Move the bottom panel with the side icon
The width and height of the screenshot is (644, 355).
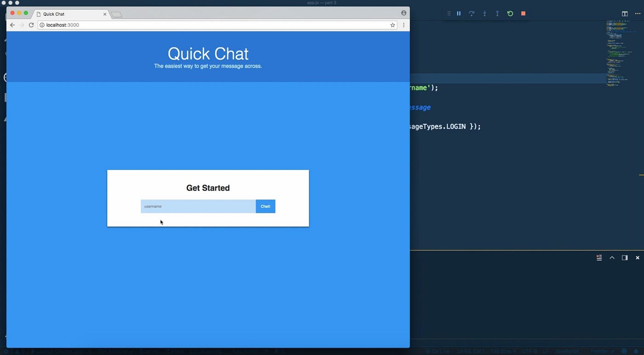[625, 258]
